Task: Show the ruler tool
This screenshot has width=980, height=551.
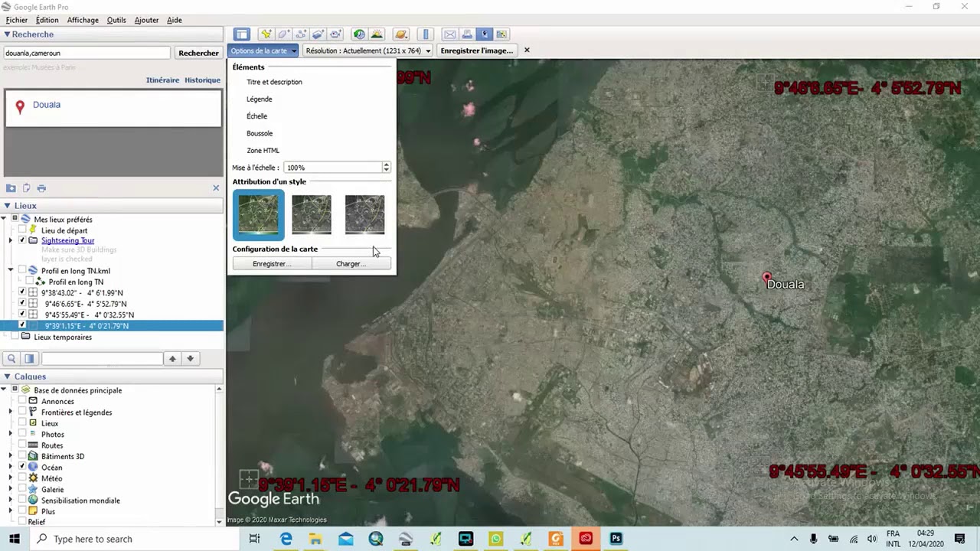Action: 426,34
